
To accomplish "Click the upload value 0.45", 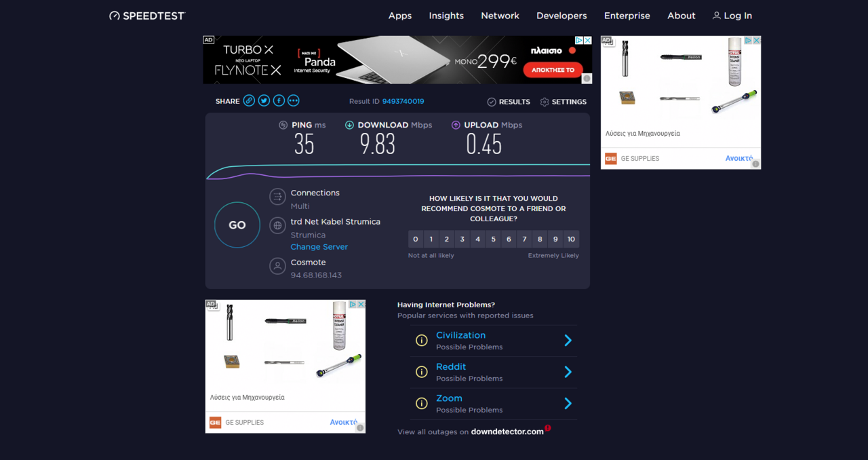I will pos(484,144).
